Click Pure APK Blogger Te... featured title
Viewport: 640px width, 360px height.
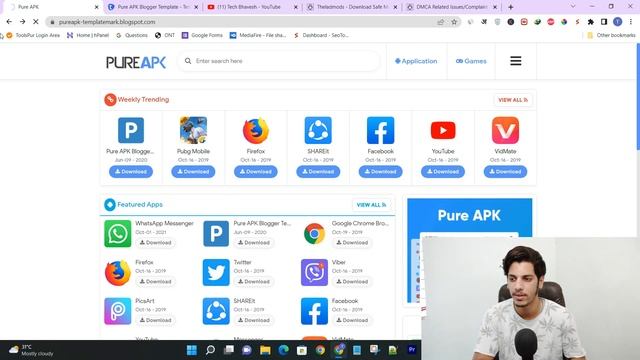(x=262, y=223)
